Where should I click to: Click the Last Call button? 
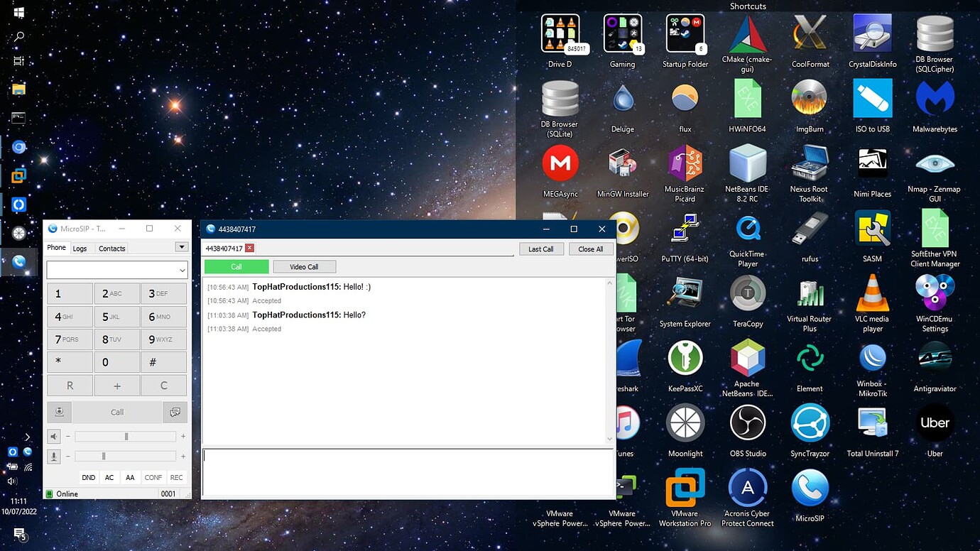[541, 249]
